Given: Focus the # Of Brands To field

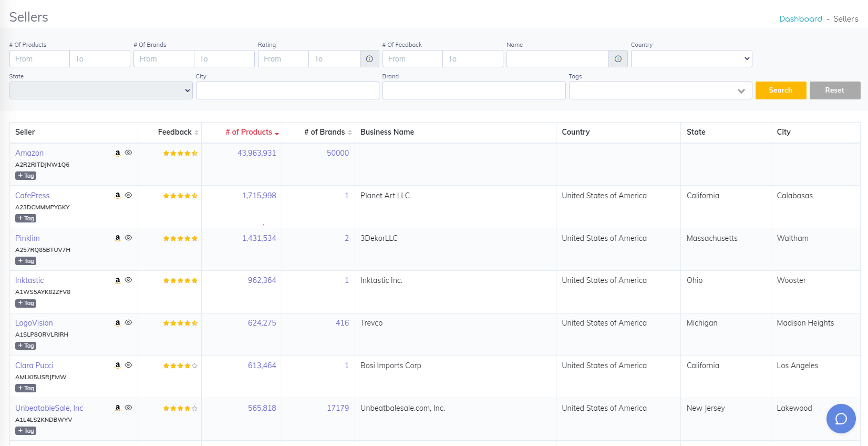Looking at the screenshot, I should click(x=224, y=59).
